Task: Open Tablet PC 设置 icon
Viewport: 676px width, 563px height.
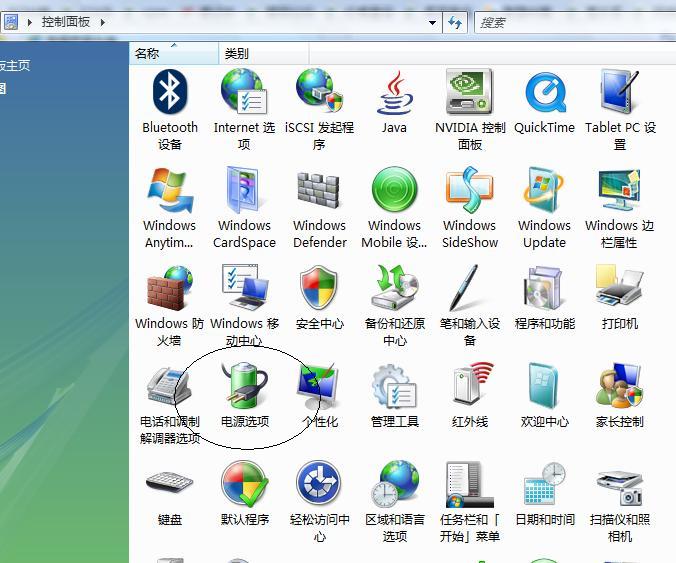Action: pyautogui.click(x=620, y=91)
